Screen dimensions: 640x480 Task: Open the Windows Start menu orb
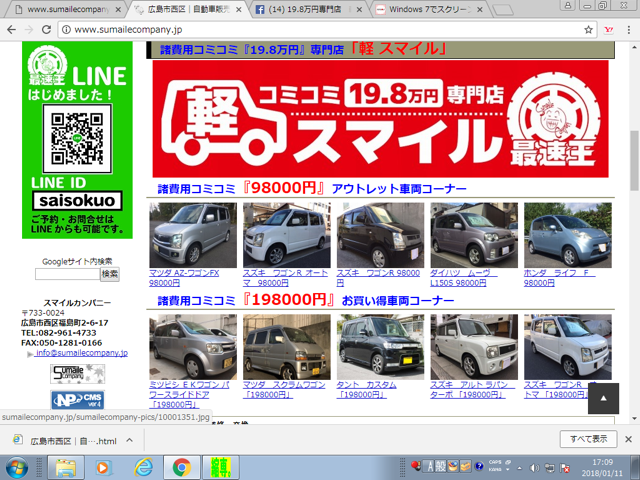click(x=16, y=468)
